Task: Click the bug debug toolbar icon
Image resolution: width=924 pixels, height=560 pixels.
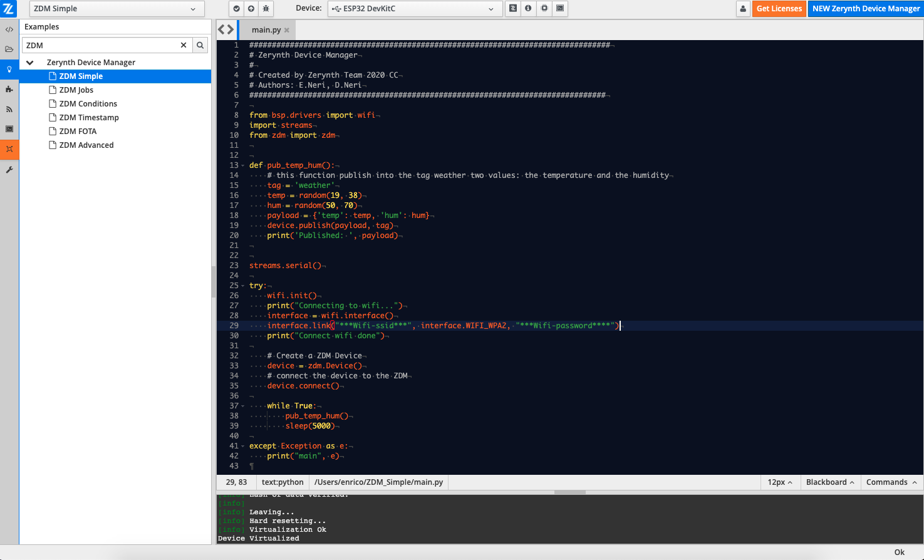Action: (266, 9)
